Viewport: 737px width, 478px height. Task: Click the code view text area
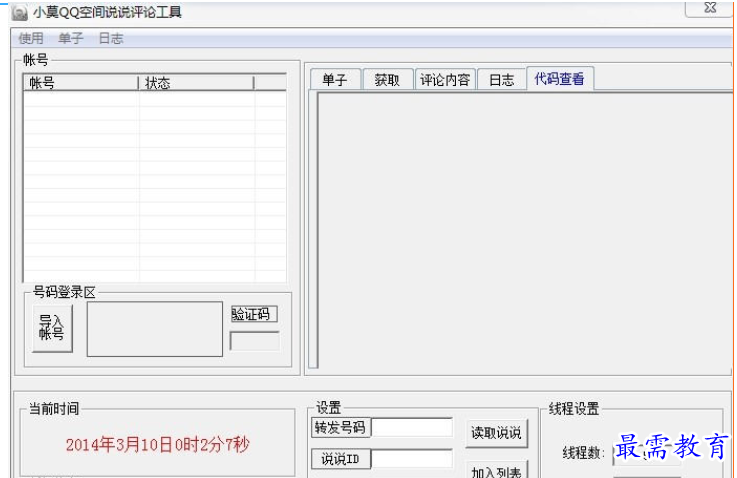(x=524, y=230)
